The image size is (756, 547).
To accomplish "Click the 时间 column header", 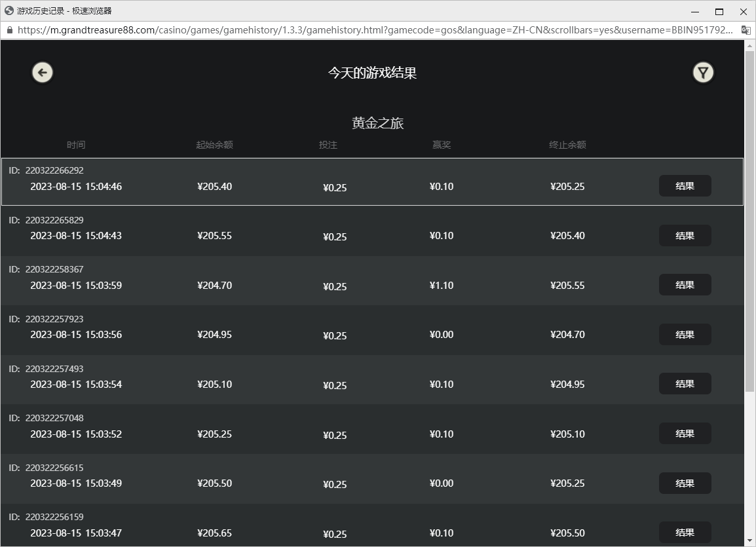I will [x=76, y=145].
